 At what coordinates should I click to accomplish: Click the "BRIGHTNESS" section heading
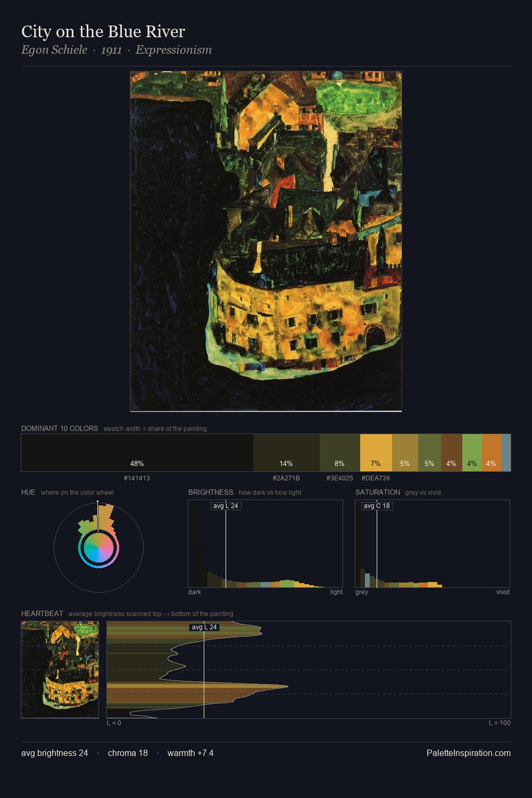[211, 492]
